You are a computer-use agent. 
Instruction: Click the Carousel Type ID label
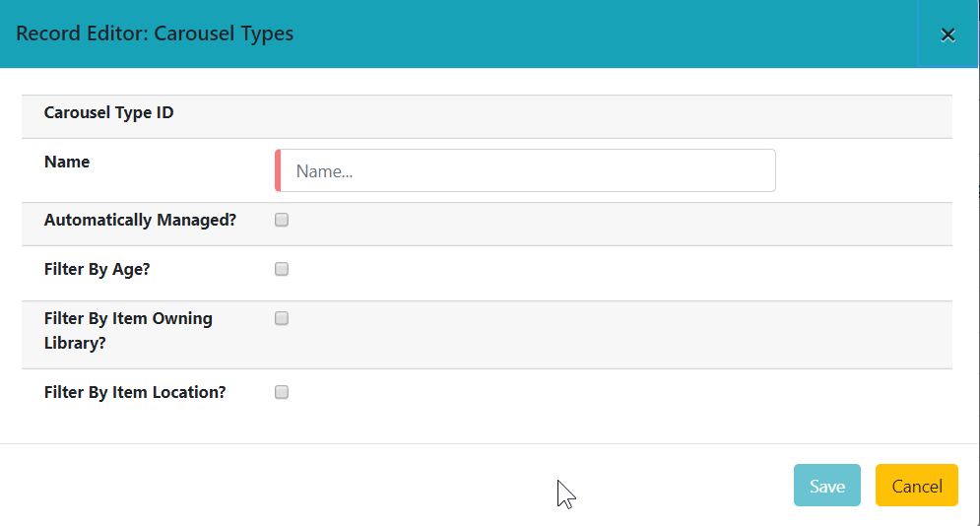click(x=108, y=112)
